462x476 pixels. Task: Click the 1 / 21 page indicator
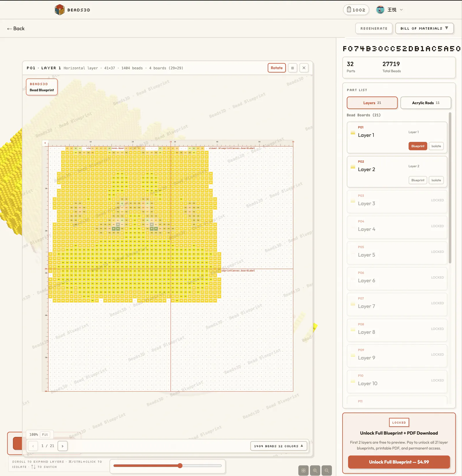pos(48,446)
